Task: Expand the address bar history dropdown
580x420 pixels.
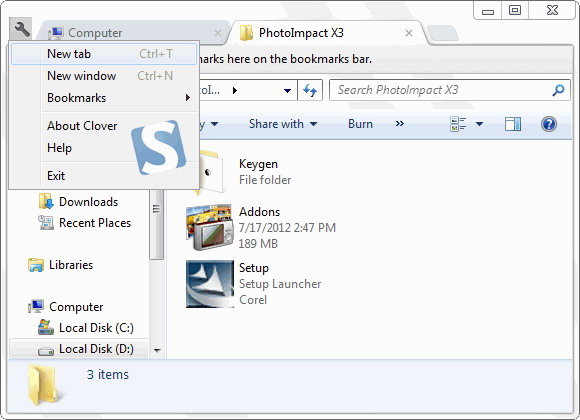Action: (287, 90)
